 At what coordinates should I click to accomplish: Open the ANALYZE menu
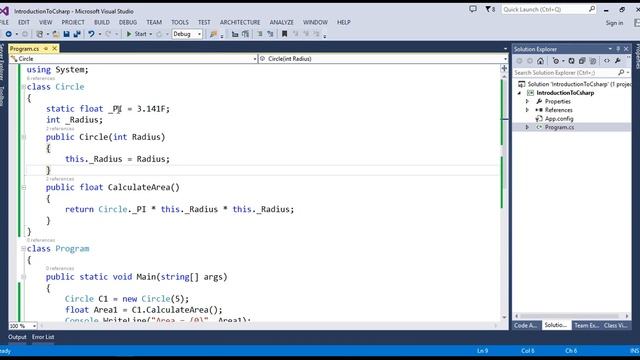[281, 22]
